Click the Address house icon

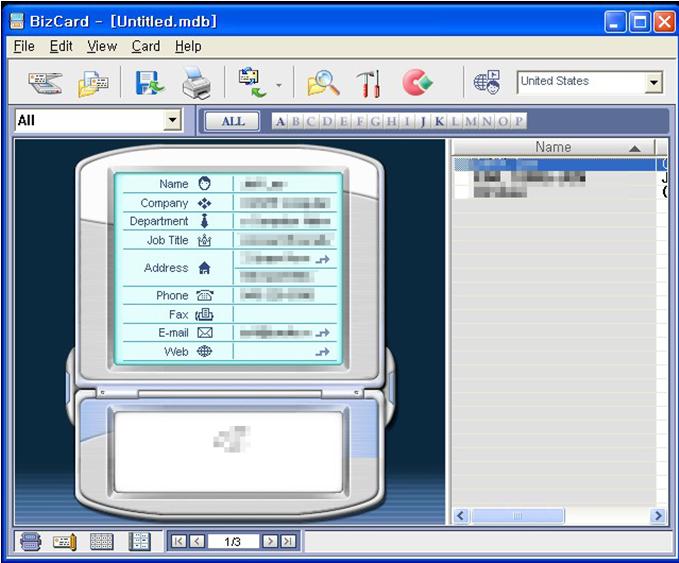coord(204,268)
